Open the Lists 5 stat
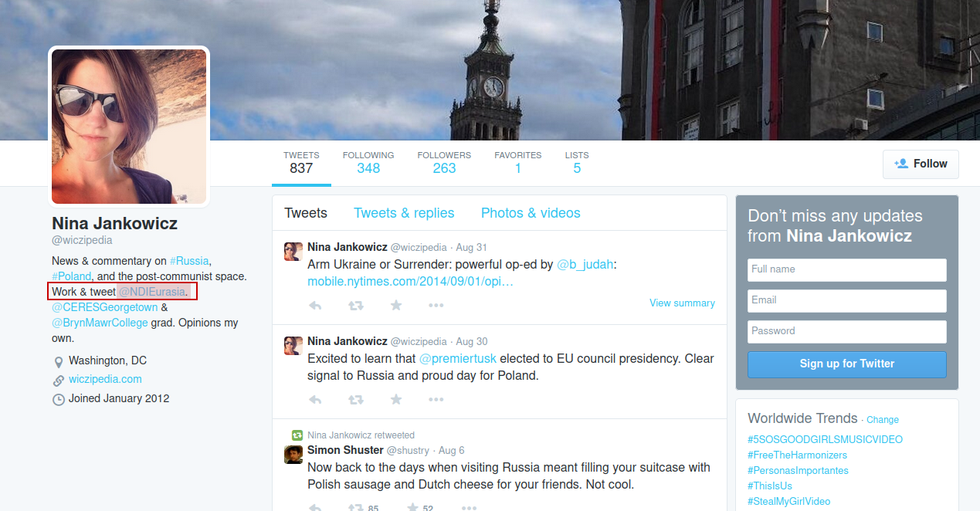The image size is (980, 511). click(x=577, y=162)
